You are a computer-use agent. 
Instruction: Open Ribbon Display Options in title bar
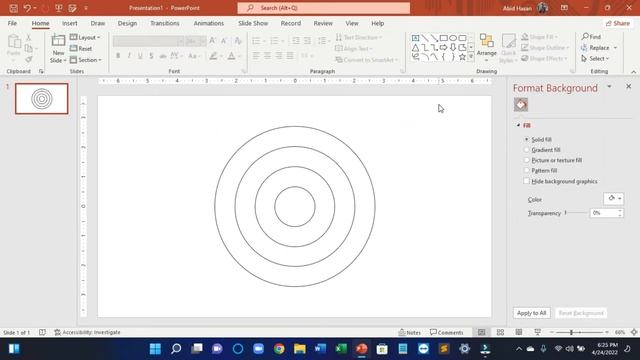pos(564,8)
